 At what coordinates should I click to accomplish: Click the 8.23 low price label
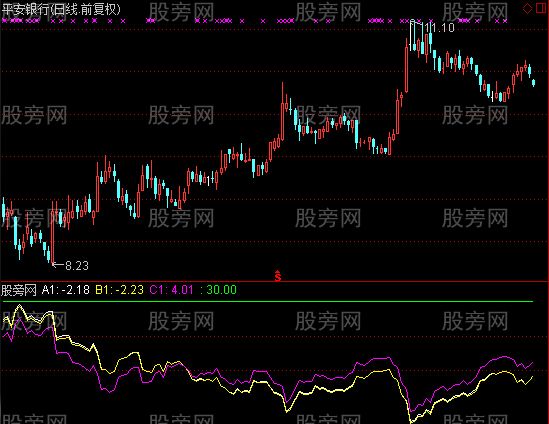pos(77,266)
